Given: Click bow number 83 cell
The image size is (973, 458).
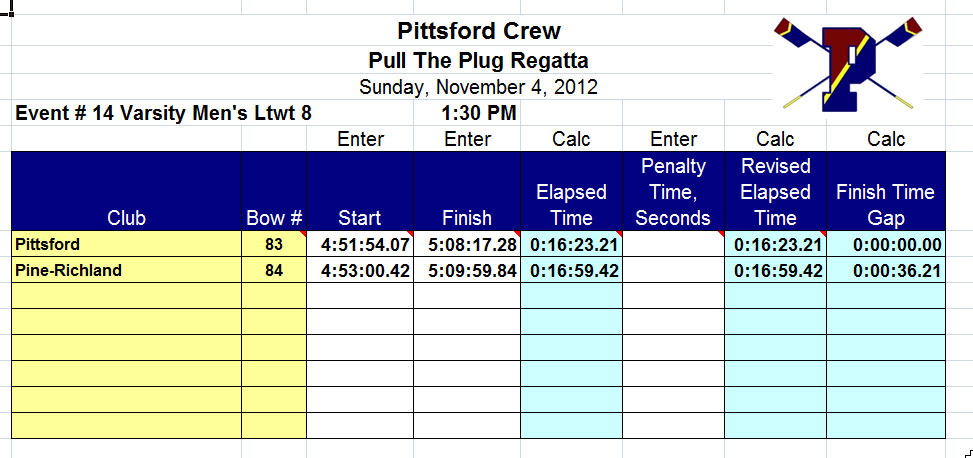Looking at the screenshot, I should [274, 244].
